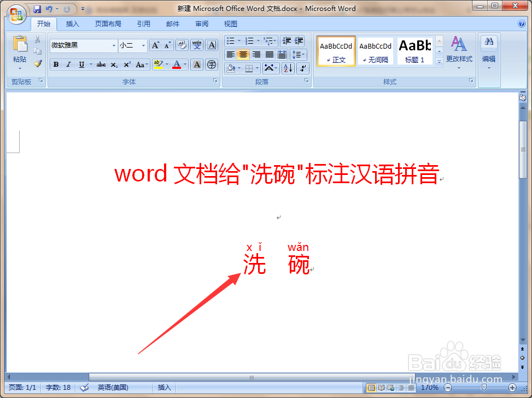Open the Sort tool in paragraph group
Viewport: 532px width, 398px height.
pyautogui.click(x=288, y=68)
